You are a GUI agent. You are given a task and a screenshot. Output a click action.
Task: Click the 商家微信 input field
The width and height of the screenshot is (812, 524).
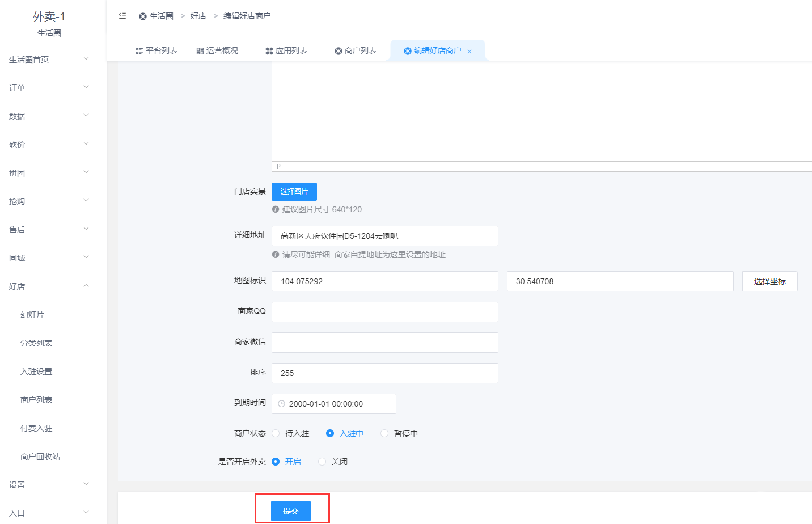[x=385, y=343]
